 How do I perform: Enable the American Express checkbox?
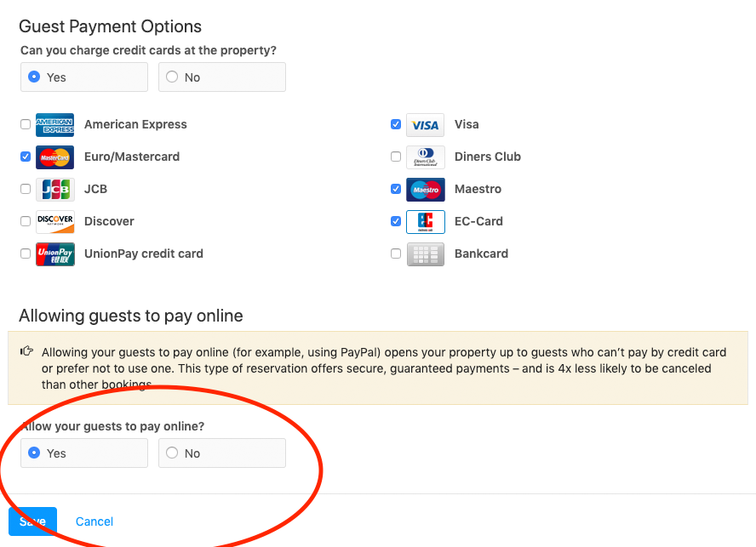pyautogui.click(x=26, y=124)
